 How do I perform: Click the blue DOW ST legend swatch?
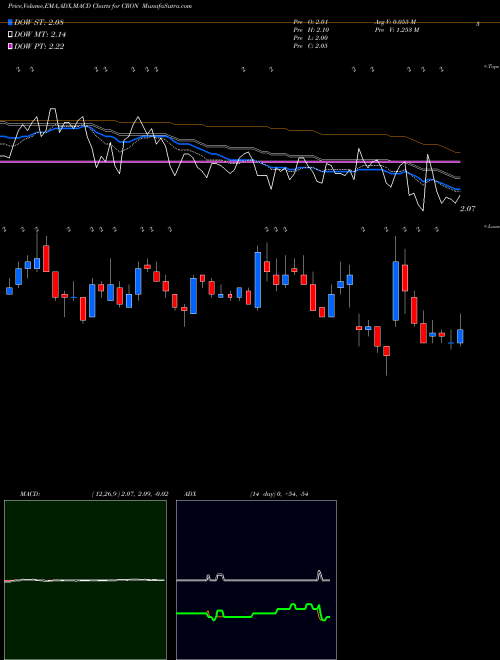(x=10, y=22)
